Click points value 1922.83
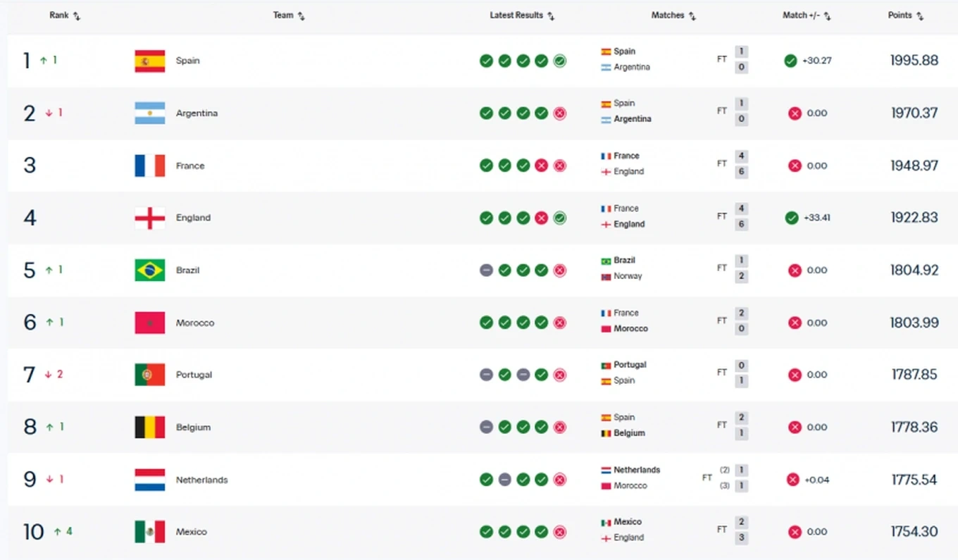The width and height of the screenshot is (958, 560). (x=914, y=218)
